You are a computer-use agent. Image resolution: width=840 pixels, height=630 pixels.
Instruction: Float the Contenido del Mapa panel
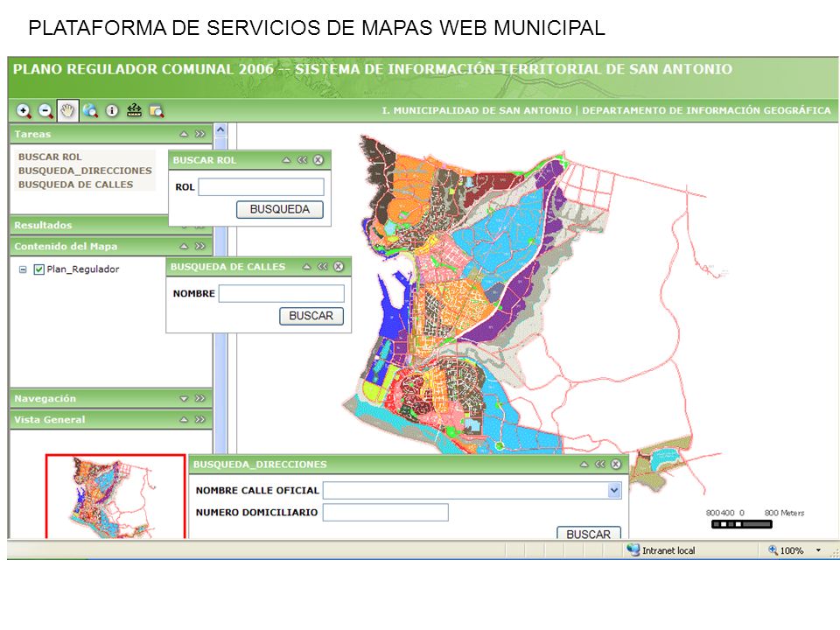(199, 247)
